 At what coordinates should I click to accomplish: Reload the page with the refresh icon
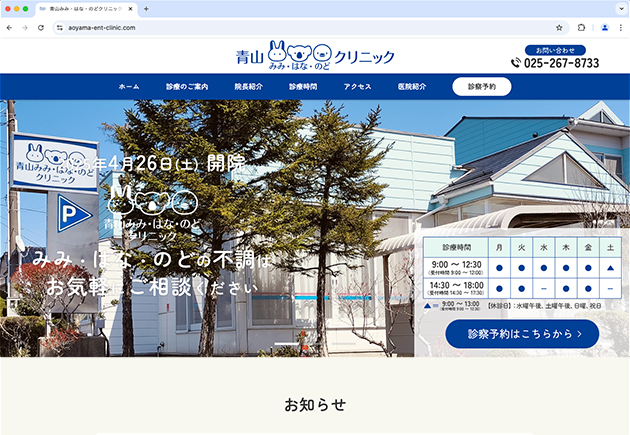click(x=39, y=28)
